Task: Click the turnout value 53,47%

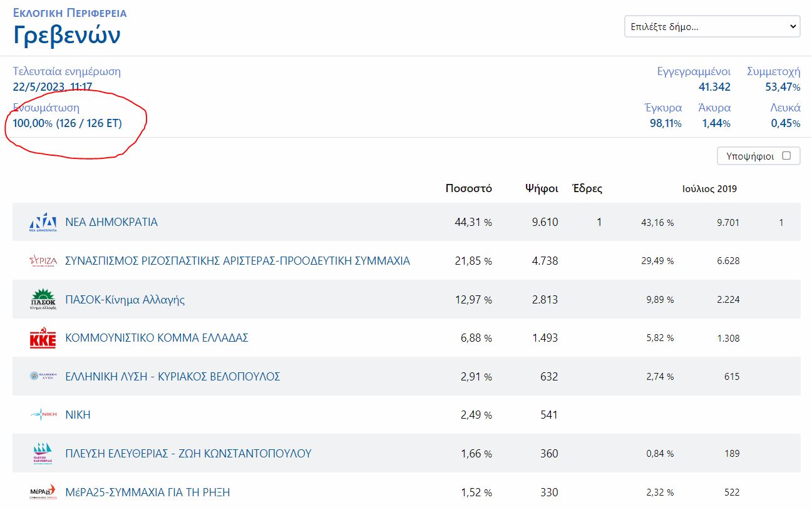Action: pos(783,87)
